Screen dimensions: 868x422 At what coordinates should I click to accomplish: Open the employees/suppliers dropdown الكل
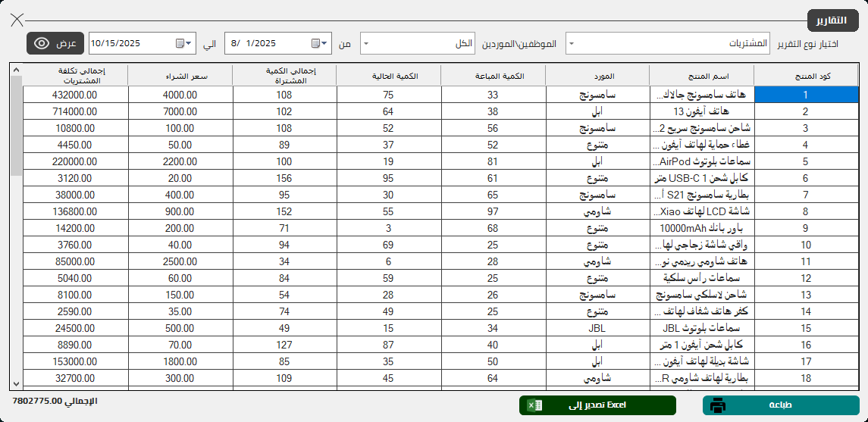coord(418,43)
